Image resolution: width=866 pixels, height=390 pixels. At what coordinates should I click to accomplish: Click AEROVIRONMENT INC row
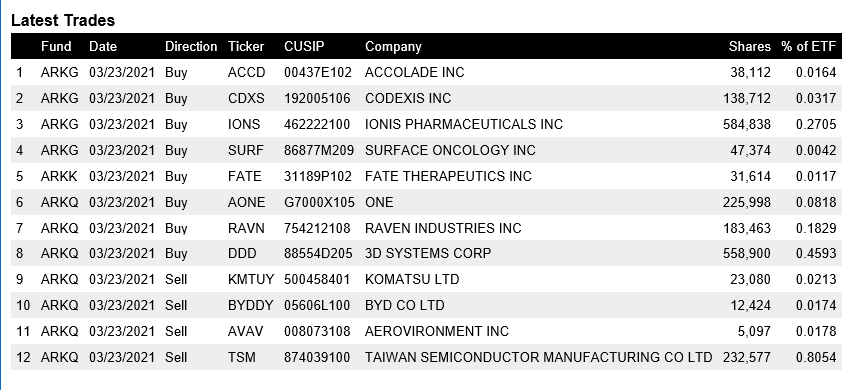(426, 331)
